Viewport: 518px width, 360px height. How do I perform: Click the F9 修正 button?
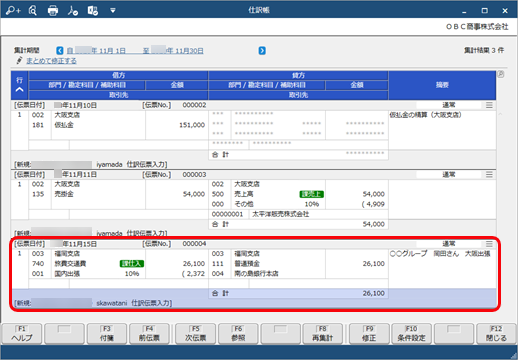click(369, 333)
